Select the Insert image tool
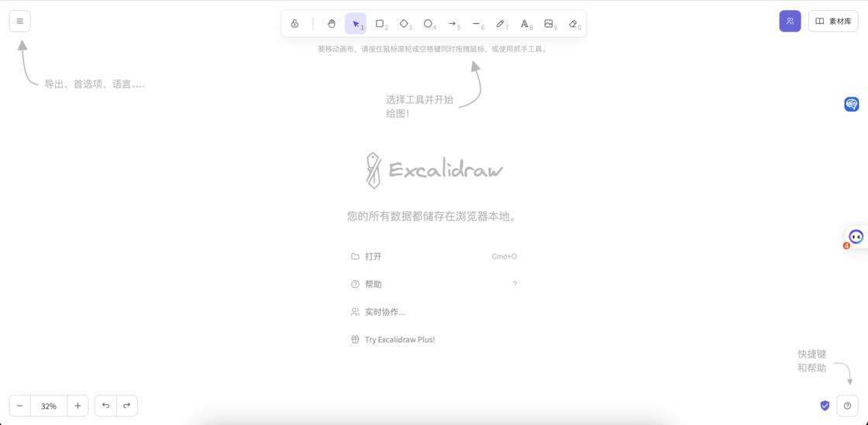 [x=549, y=24]
